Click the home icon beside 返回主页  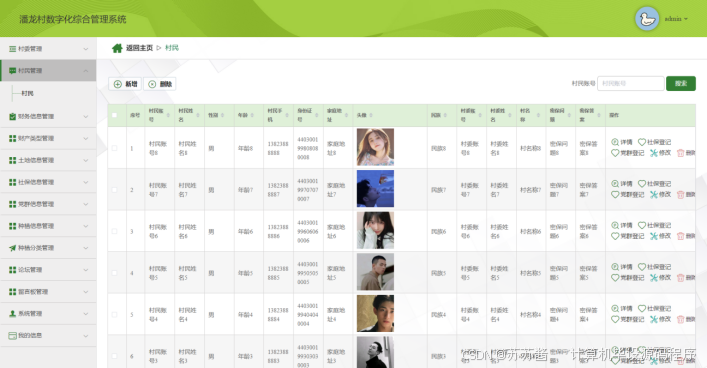click(x=117, y=48)
